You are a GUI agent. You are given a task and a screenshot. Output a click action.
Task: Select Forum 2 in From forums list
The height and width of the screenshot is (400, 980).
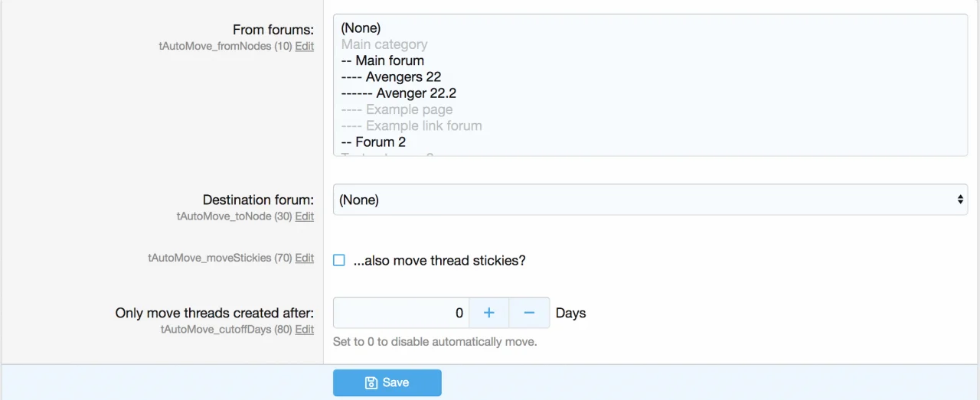[380, 142]
